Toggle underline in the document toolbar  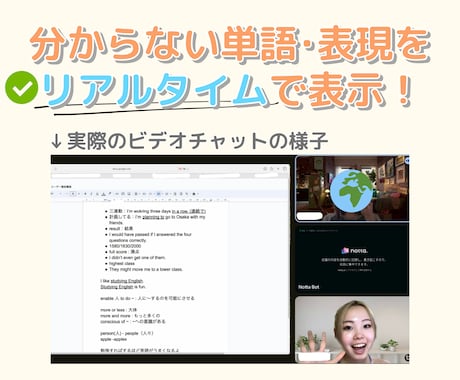[x=97, y=194]
